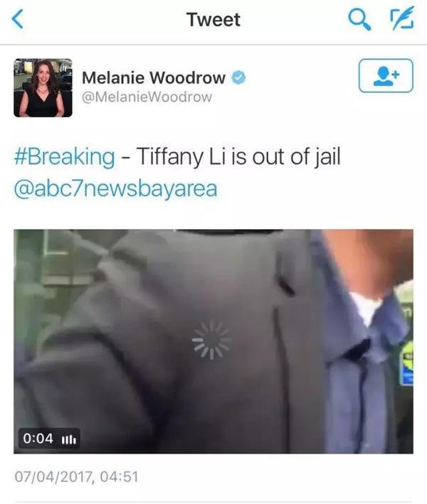Click the blue verified badge

point(238,77)
